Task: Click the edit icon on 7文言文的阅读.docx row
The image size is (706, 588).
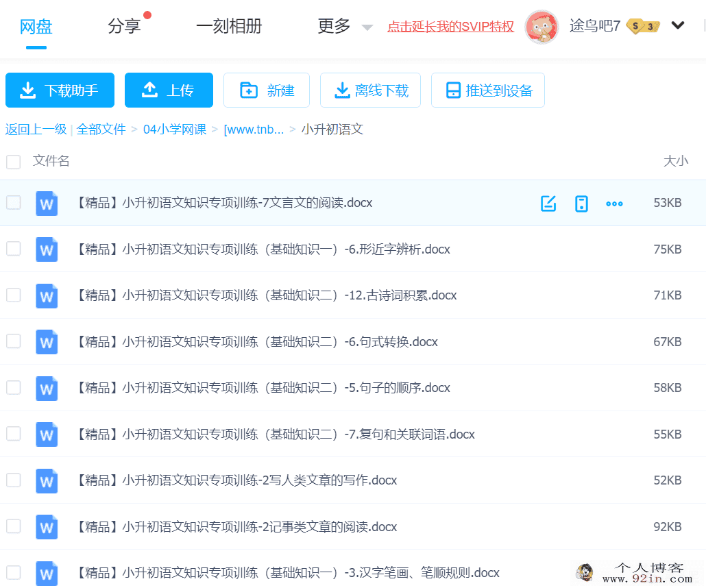Action: [548, 204]
